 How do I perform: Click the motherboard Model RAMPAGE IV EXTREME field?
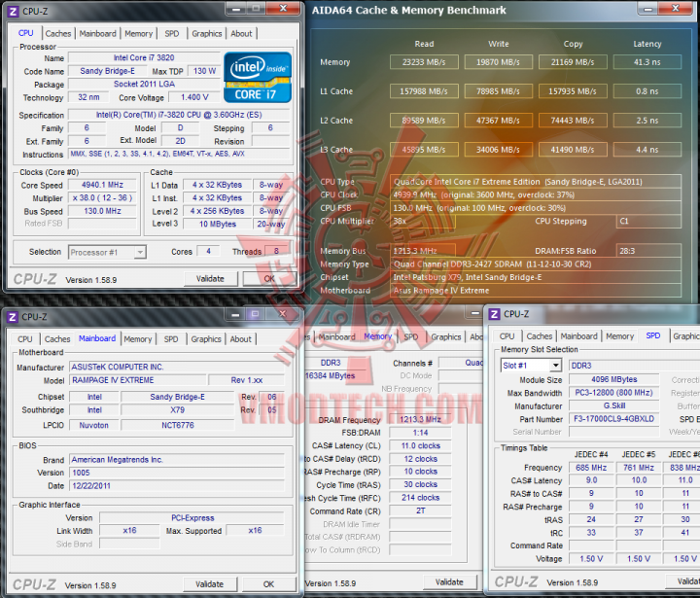138,380
